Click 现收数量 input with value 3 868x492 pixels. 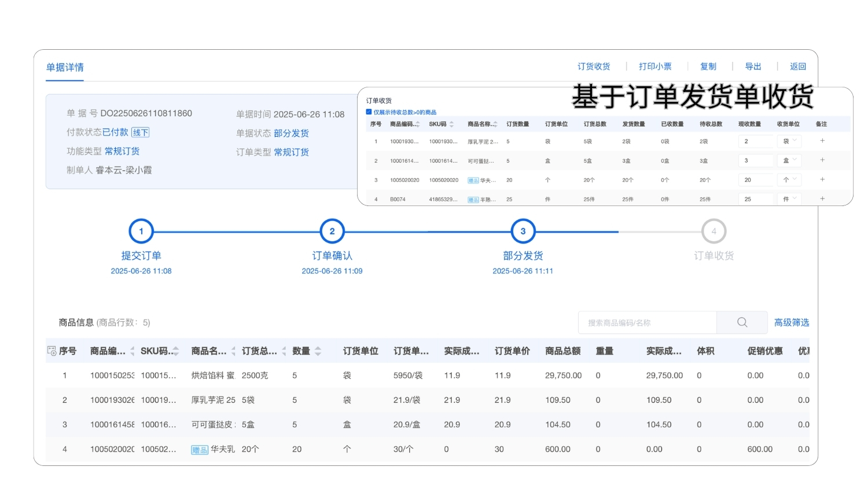click(x=756, y=160)
